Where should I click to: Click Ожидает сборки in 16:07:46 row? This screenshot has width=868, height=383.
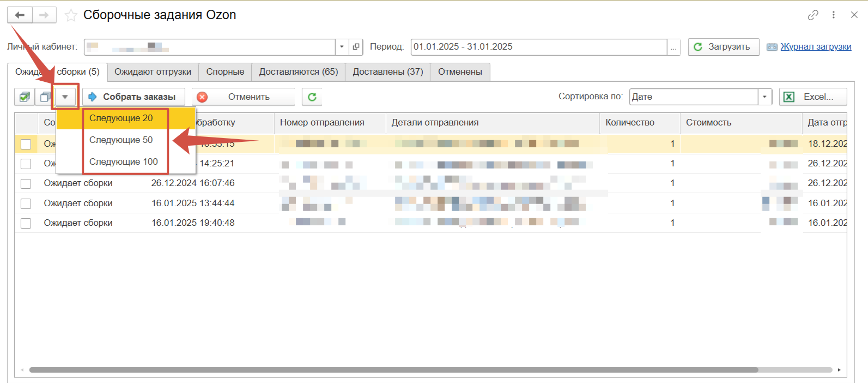78,183
